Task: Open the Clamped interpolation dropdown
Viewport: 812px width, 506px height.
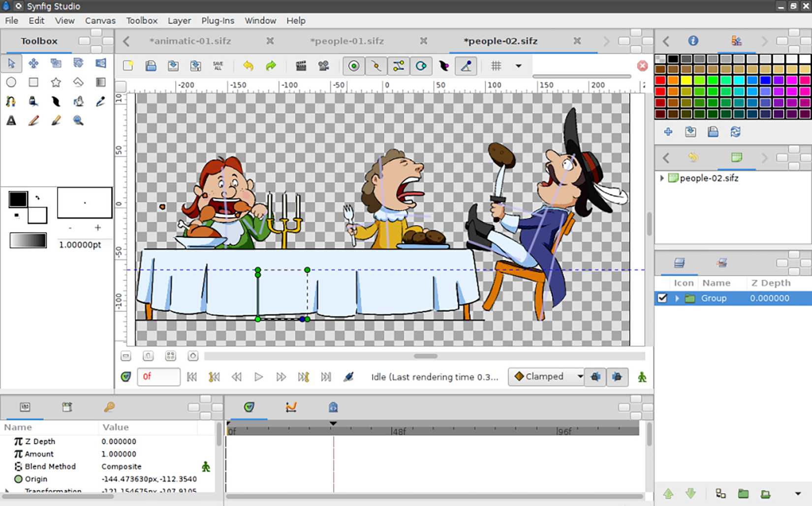Action: coord(546,377)
